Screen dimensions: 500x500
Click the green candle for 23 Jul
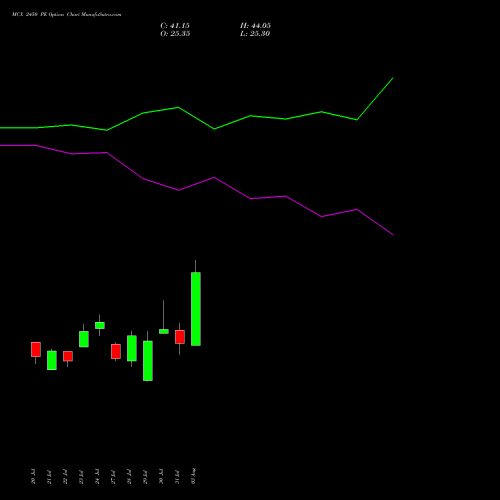(84, 339)
